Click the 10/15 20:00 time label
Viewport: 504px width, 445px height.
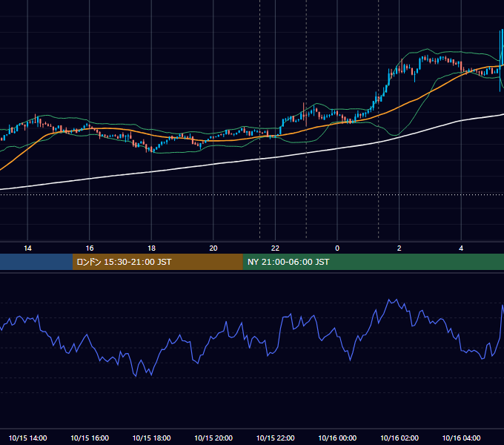point(213,438)
